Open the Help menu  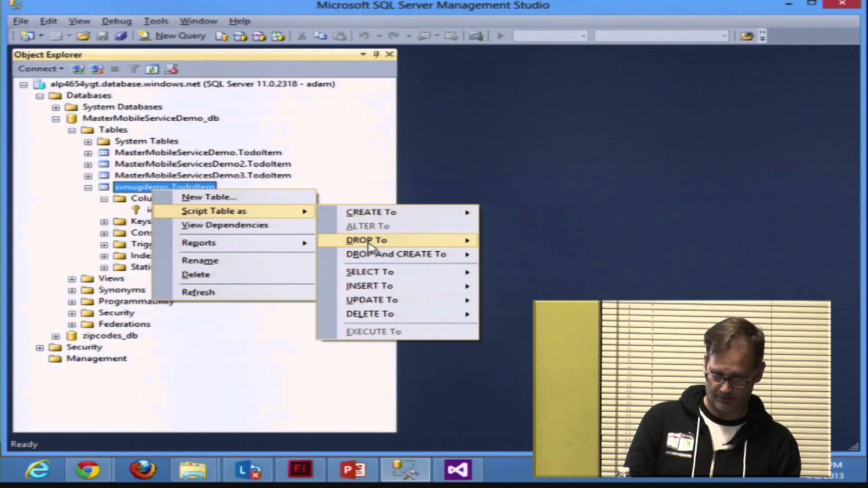click(x=239, y=21)
